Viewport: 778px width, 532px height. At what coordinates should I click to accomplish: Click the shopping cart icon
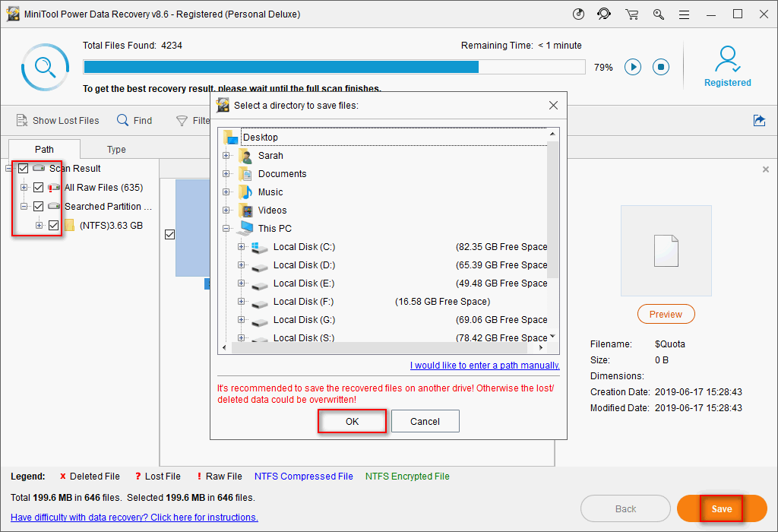pos(631,14)
